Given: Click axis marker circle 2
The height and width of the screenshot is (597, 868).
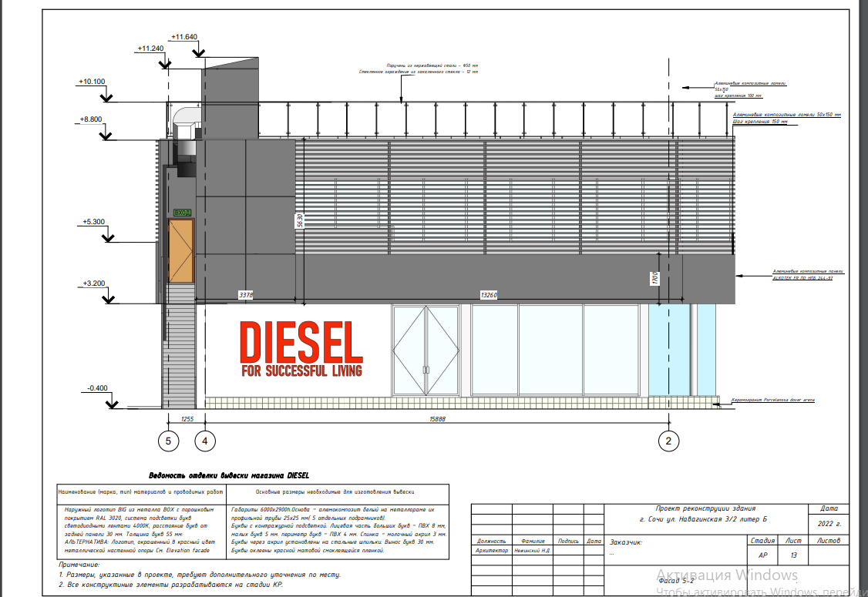Looking at the screenshot, I should 668,441.
